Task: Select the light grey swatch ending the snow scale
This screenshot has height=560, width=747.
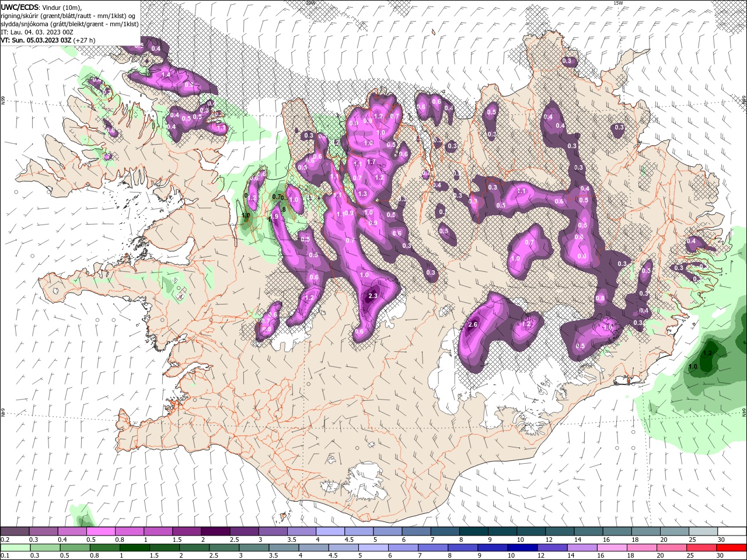Action: click(703, 532)
